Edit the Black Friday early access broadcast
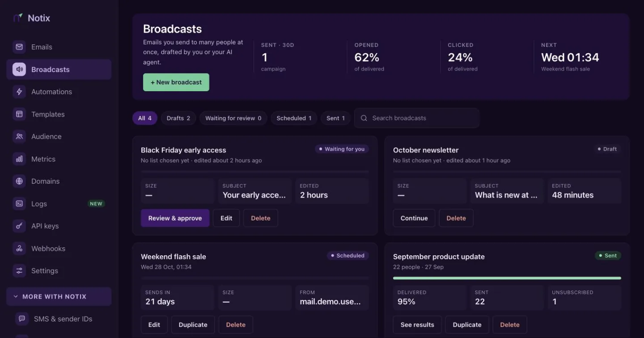This screenshot has height=338, width=644. coord(226,218)
